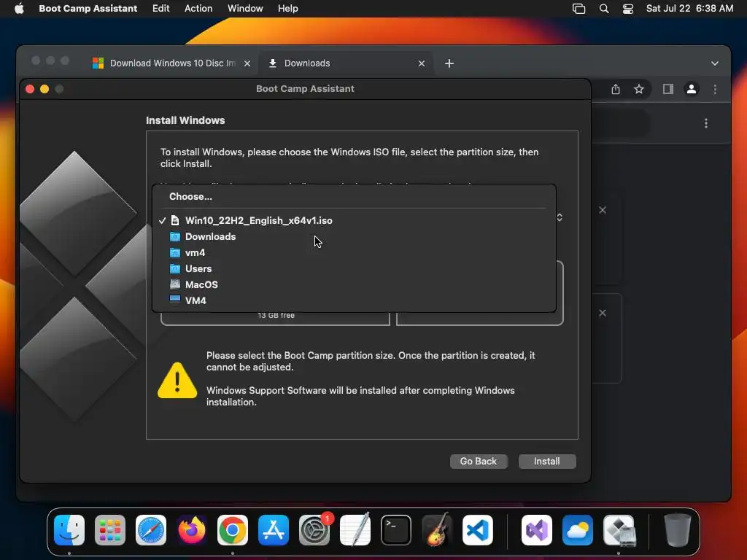The image size is (747, 560).
Task: Open the Window menu
Action: click(245, 9)
